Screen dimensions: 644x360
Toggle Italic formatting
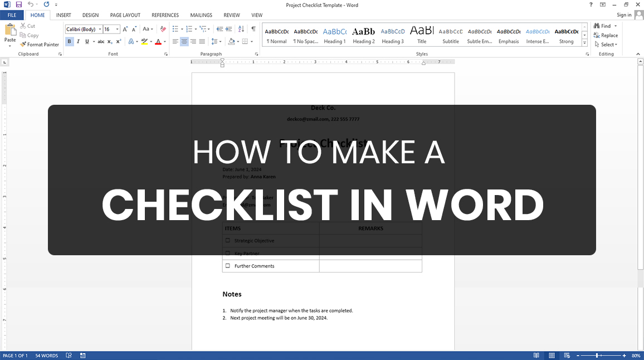78,41
